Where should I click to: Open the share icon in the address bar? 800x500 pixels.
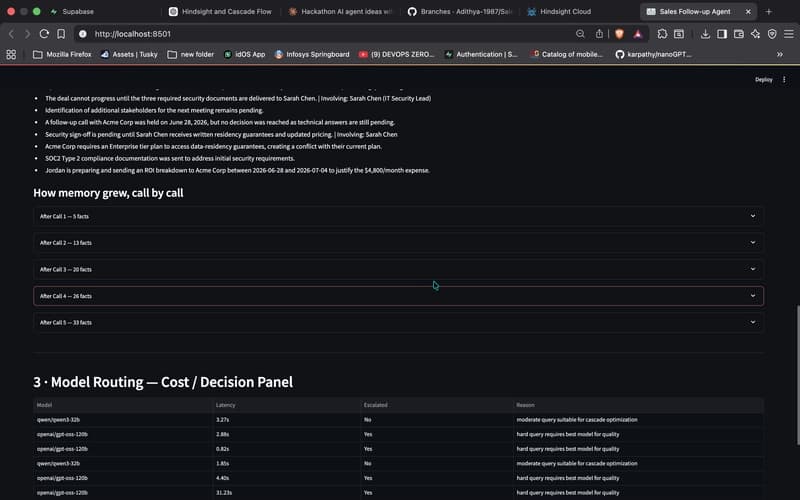(x=599, y=34)
